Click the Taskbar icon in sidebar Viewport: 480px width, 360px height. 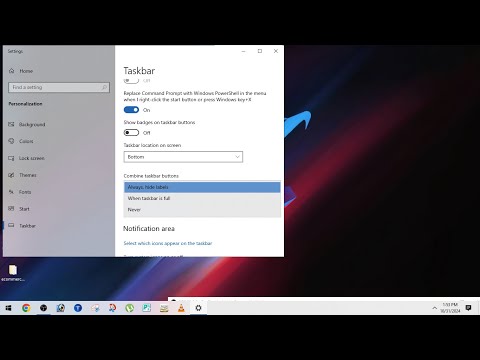(x=11, y=226)
